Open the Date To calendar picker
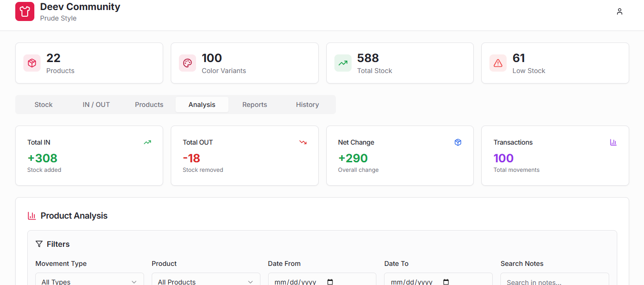 446,281
